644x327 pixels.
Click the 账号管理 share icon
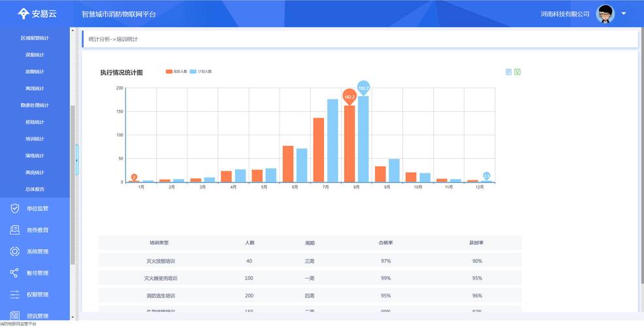pos(14,273)
